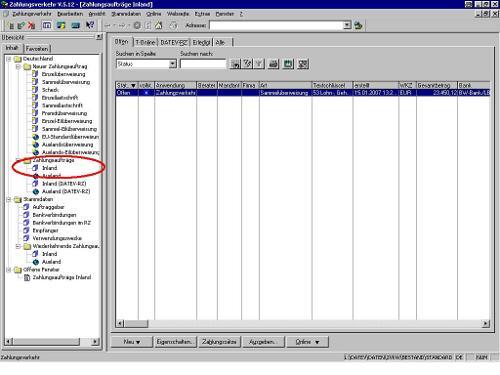Viewport: 500px width, 375px height.
Task: Select the Offen Sammelüberweisung table row
Action: point(302,93)
